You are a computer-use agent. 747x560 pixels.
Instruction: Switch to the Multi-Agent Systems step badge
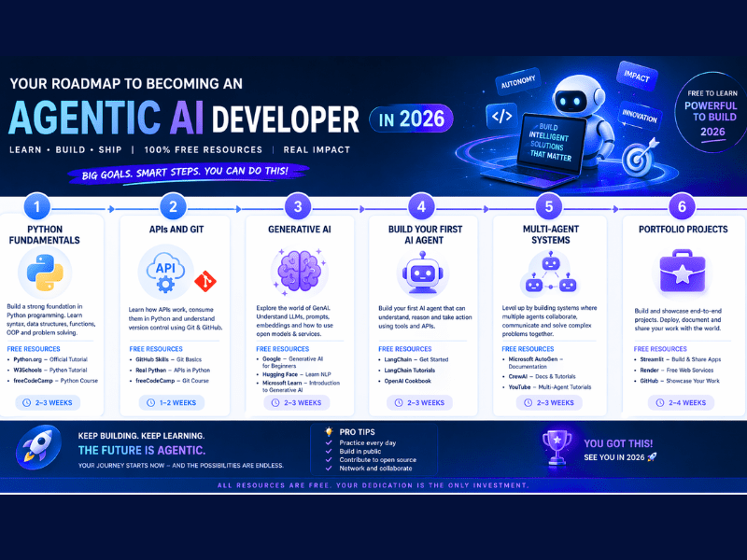[x=549, y=206]
